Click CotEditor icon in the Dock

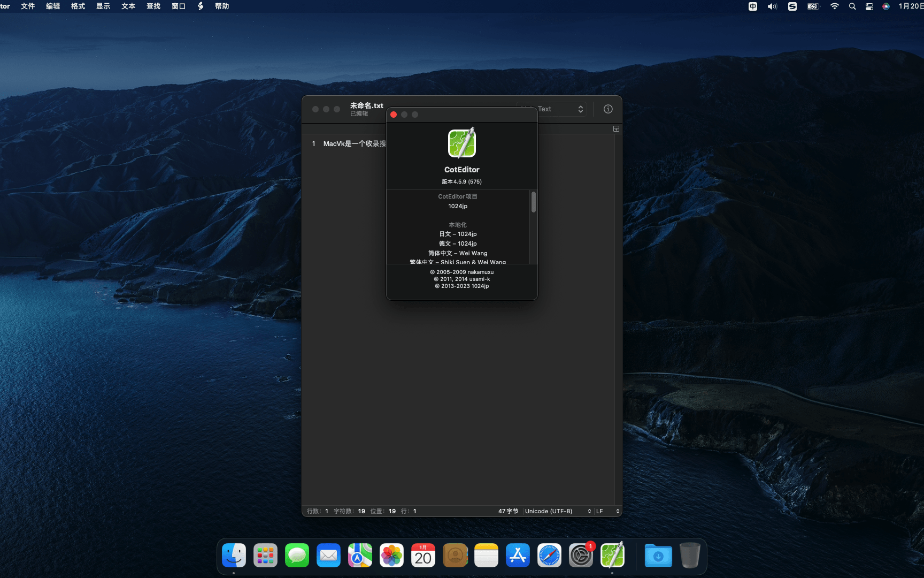pos(612,556)
